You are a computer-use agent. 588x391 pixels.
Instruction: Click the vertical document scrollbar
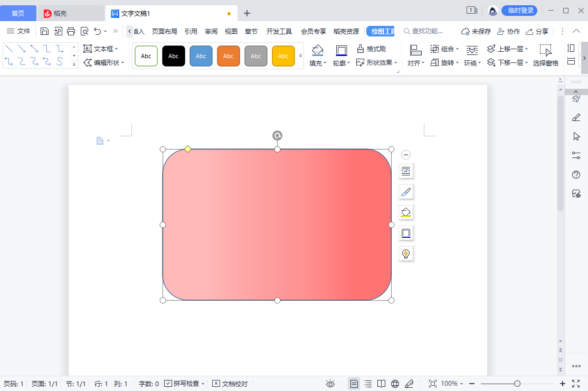pyautogui.click(x=561, y=154)
